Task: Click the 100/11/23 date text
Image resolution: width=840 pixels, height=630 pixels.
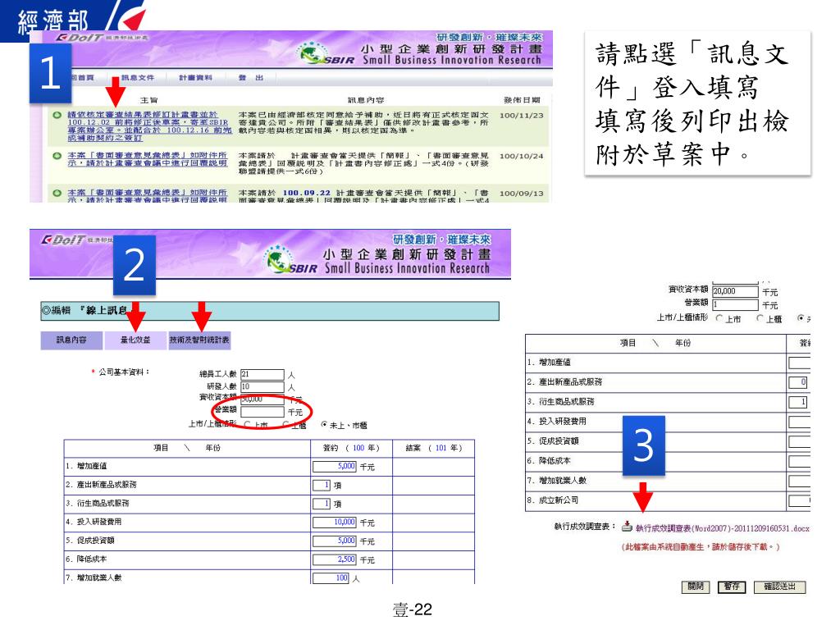Action: pos(521,115)
